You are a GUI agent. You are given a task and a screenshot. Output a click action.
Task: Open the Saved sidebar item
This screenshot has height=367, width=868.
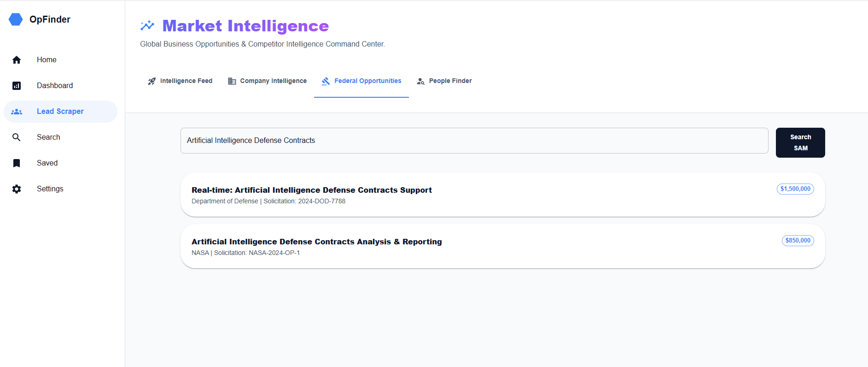(x=60, y=163)
